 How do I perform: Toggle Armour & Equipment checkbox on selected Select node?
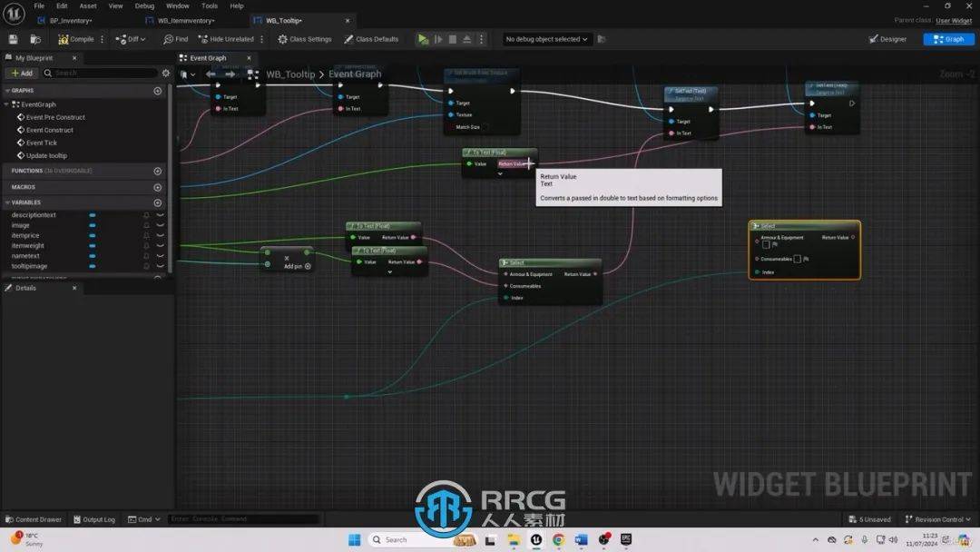766,244
